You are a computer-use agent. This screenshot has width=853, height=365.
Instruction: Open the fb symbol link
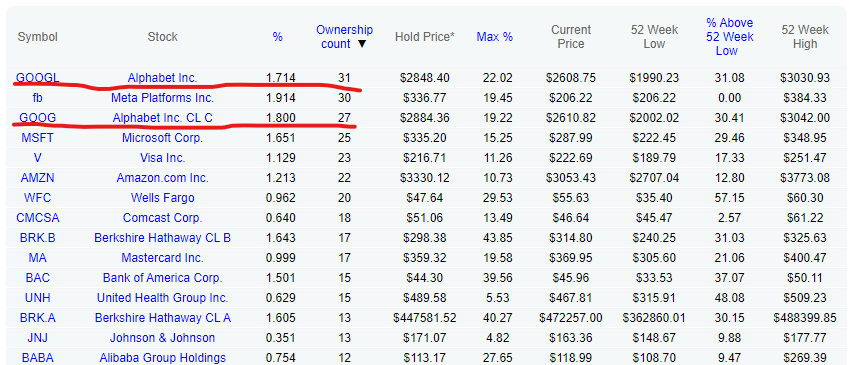tap(37, 98)
